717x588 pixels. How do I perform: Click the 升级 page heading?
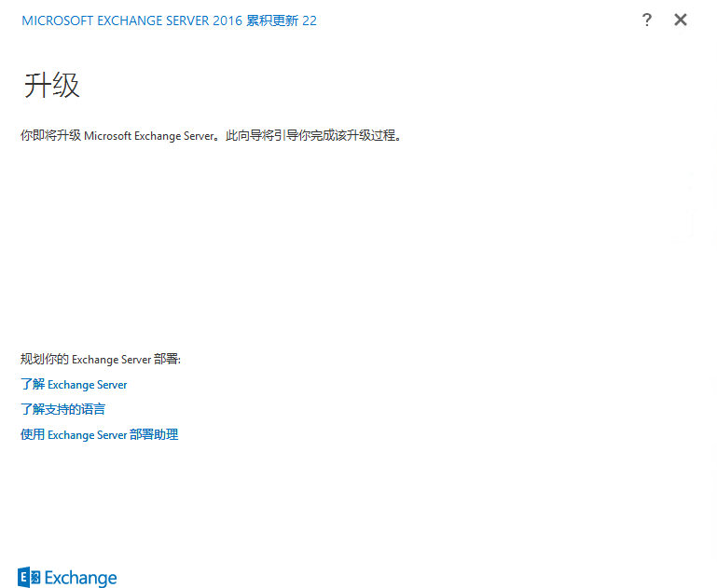[51, 86]
